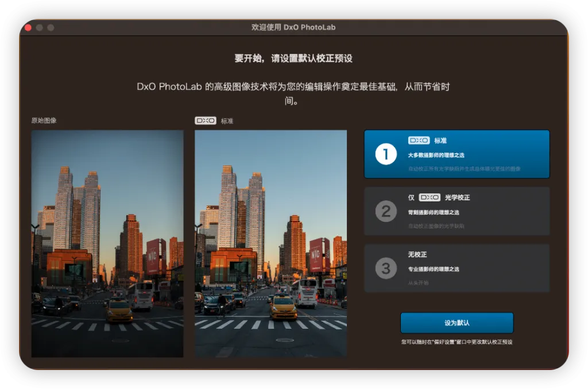Click the number 3 circle icon
Image resolution: width=588 pixels, height=389 pixels.
pyautogui.click(x=386, y=269)
